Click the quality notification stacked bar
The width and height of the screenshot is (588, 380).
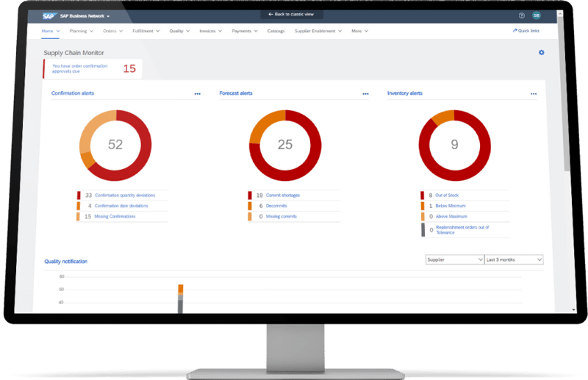[x=180, y=298]
